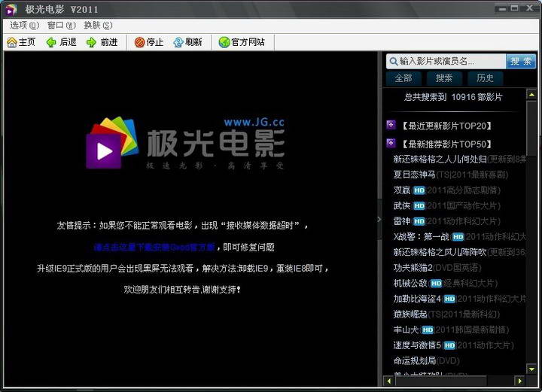Click HD badge next to 武侠
Viewport: 542px width, 392px height.
click(419, 206)
